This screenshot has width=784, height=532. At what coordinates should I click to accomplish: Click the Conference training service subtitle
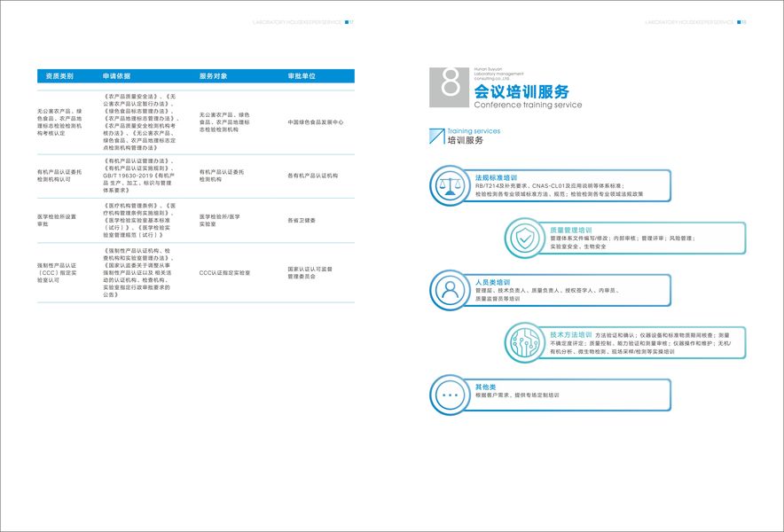tap(528, 105)
